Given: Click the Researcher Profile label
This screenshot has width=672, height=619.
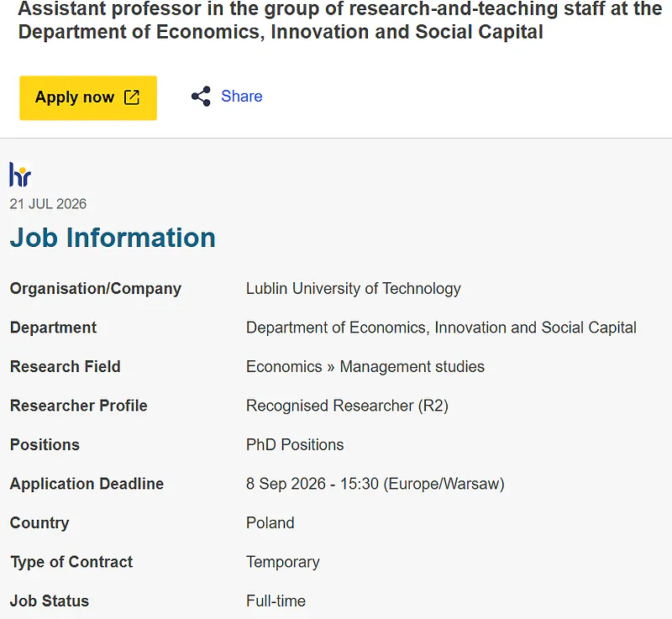Looking at the screenshot, I should coord(78,406).
